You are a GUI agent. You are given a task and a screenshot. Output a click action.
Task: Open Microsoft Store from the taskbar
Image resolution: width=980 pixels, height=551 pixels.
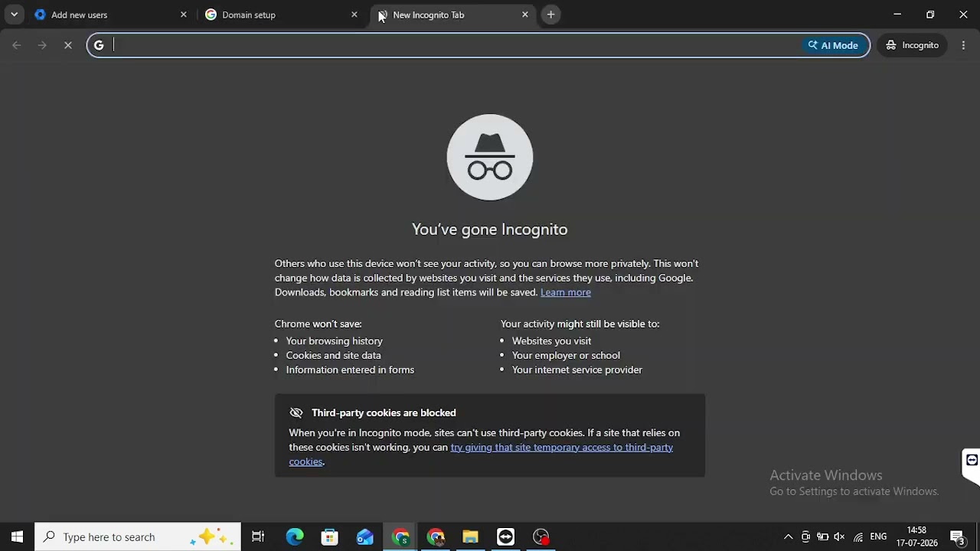pyautogui.click(x=330, y=537)
